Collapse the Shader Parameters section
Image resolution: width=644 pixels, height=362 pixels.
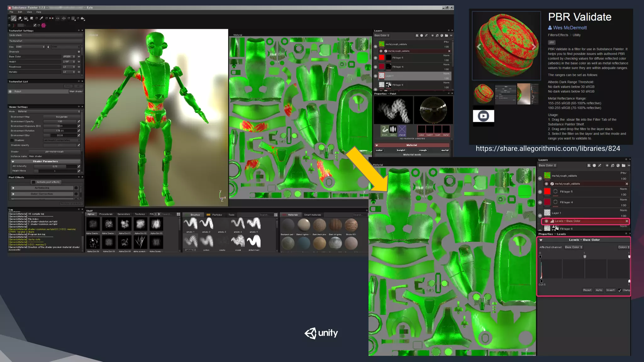[x=13, y=162]
